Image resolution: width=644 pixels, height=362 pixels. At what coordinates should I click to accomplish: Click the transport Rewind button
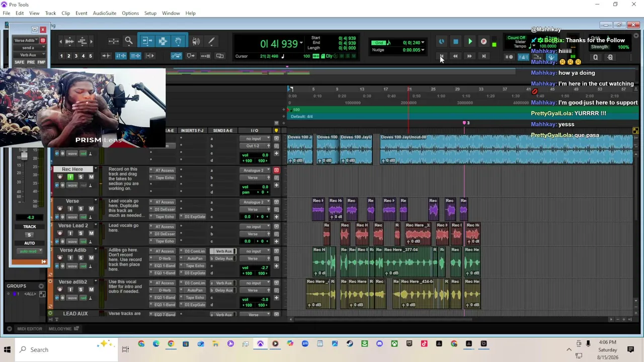click(455, 56)
